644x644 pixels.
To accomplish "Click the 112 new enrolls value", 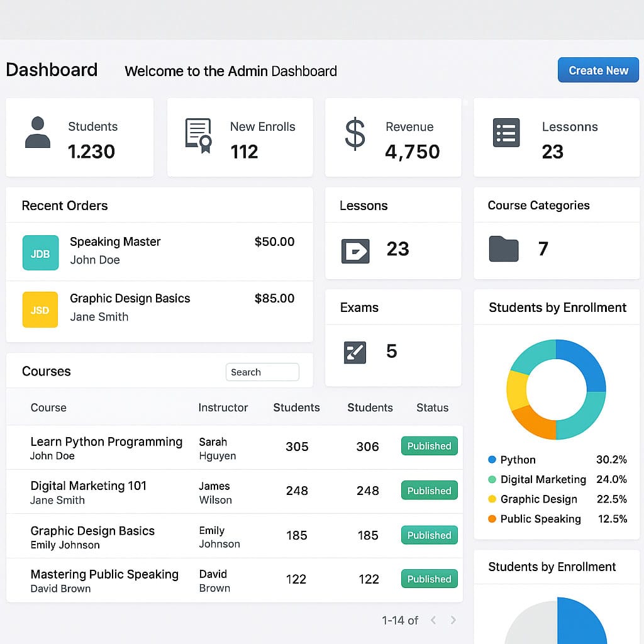I will 245,152.
